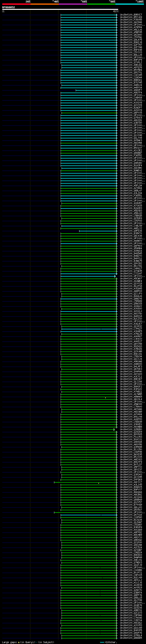Select hit label UniRef100_A4CSI7
146x644 pixels.
pyautogui.click(x=131, y=482)
